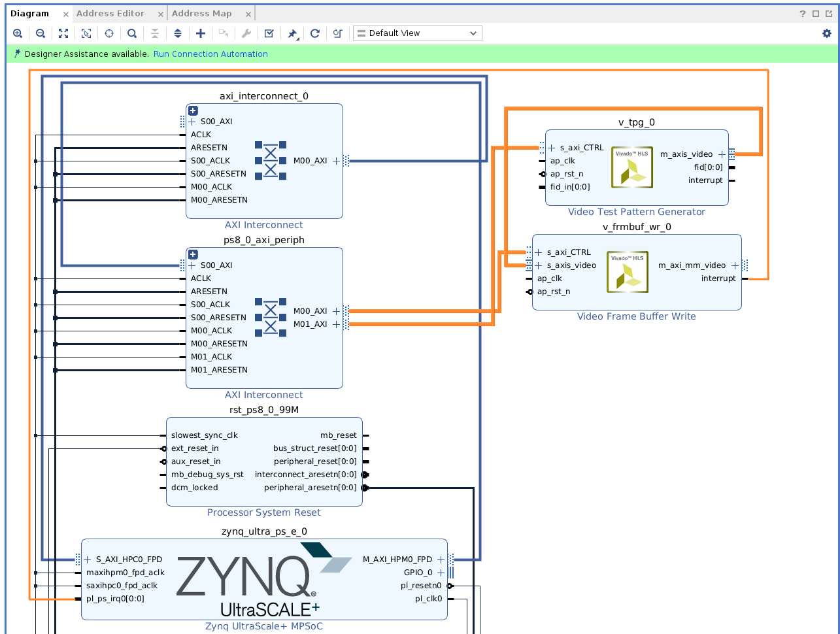Click the Zoom In toolbar icon
Screen dimensions: 840x634
point(18,33)
